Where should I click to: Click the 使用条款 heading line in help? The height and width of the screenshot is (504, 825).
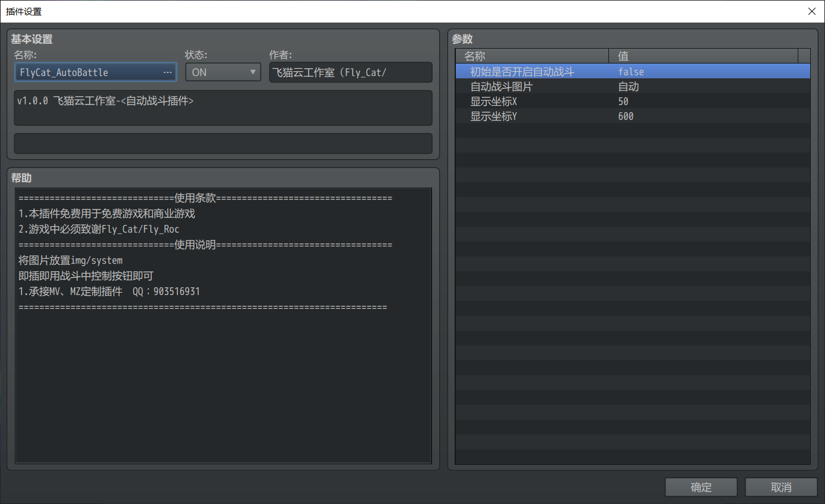(205, 198)
